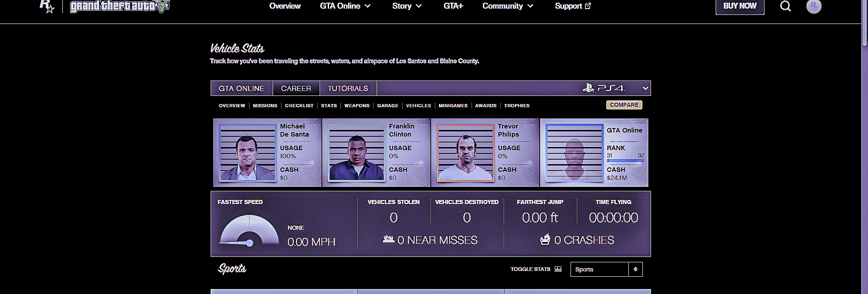Select the MINIGAMES sub-tab

click(453, 105)
